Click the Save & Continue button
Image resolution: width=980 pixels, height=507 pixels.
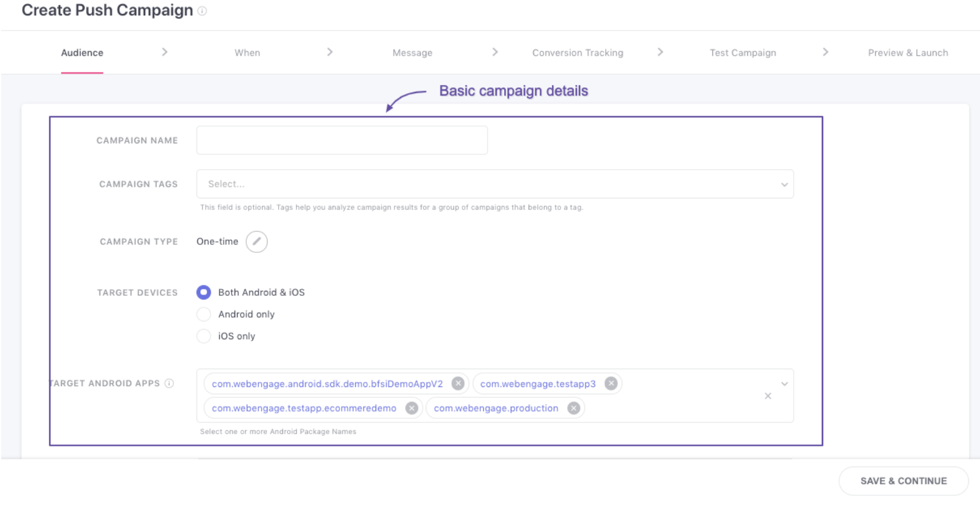tap(903, 481)
